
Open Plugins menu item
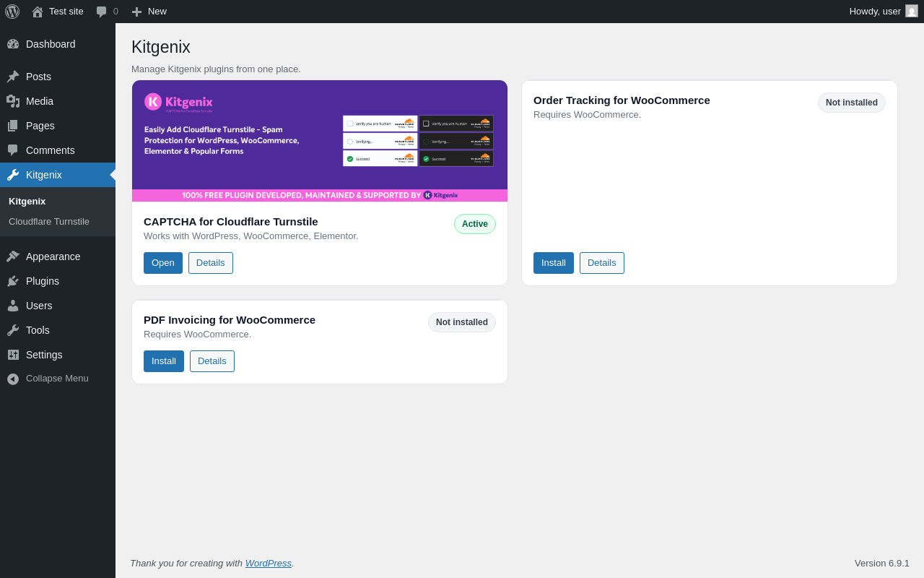(x=58, y=281)
